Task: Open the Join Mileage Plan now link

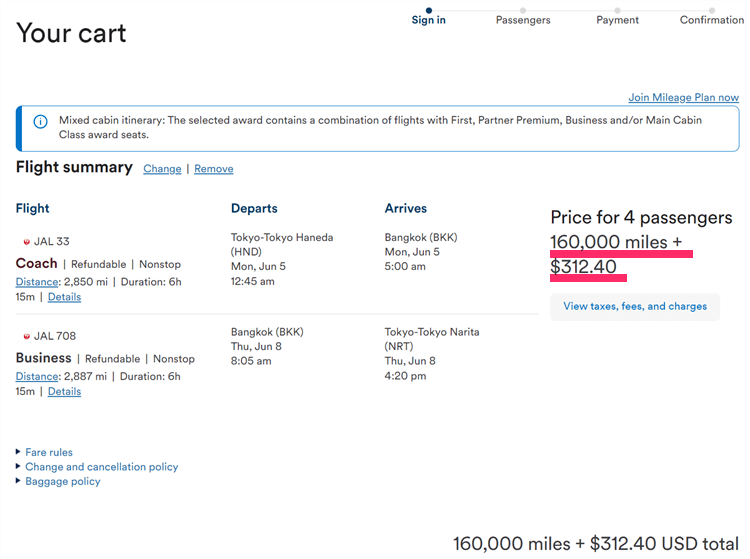Action: 683,98
